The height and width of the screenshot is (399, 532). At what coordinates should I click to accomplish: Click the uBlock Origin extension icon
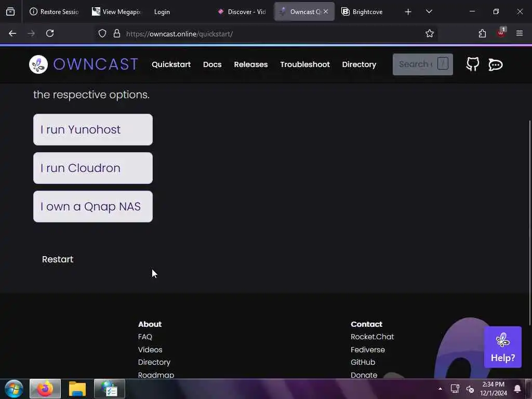pos(501,33)
